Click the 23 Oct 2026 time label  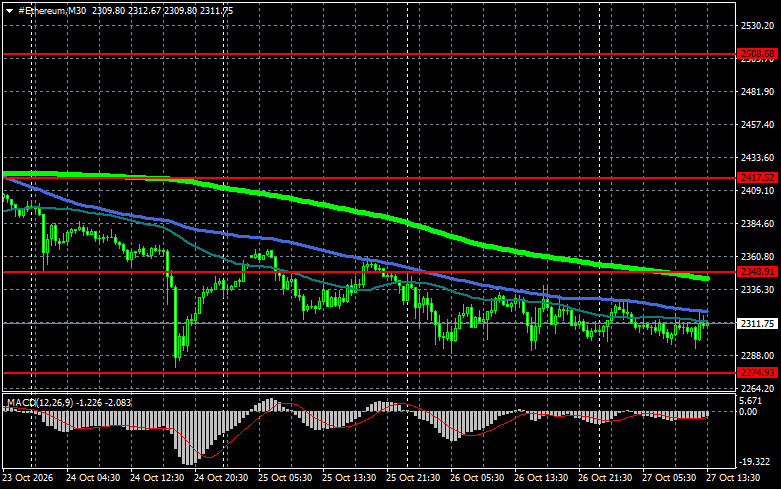coord(28,478)
